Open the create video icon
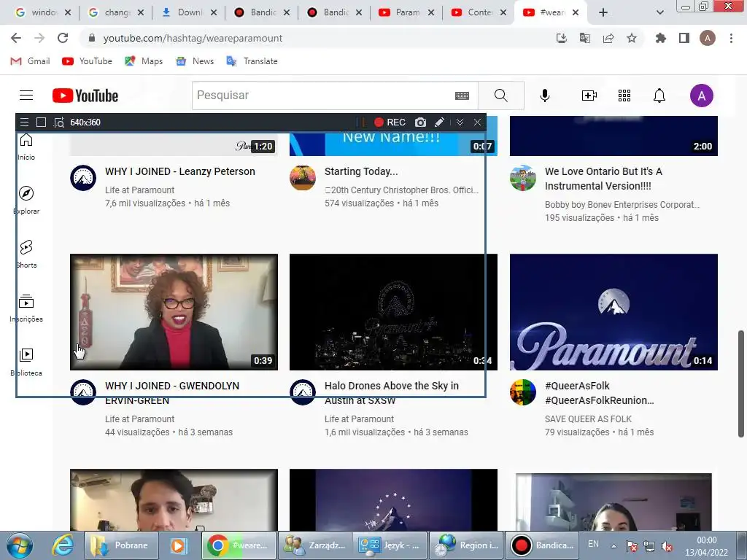Screen dimensions: 747x560 (x=589, y=96)
